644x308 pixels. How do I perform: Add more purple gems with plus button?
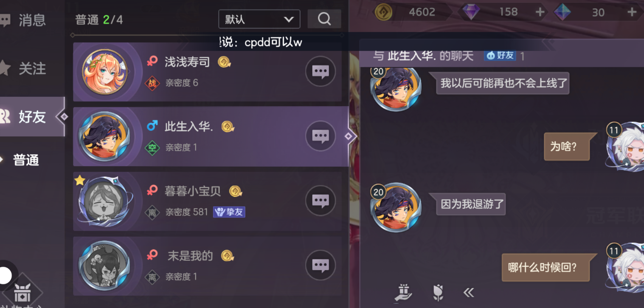point(540,12)
